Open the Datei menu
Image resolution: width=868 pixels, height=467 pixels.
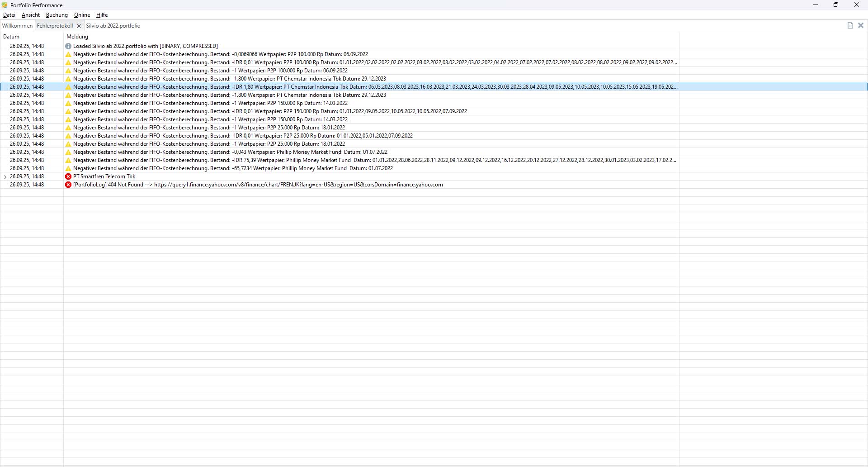(9, 15)
